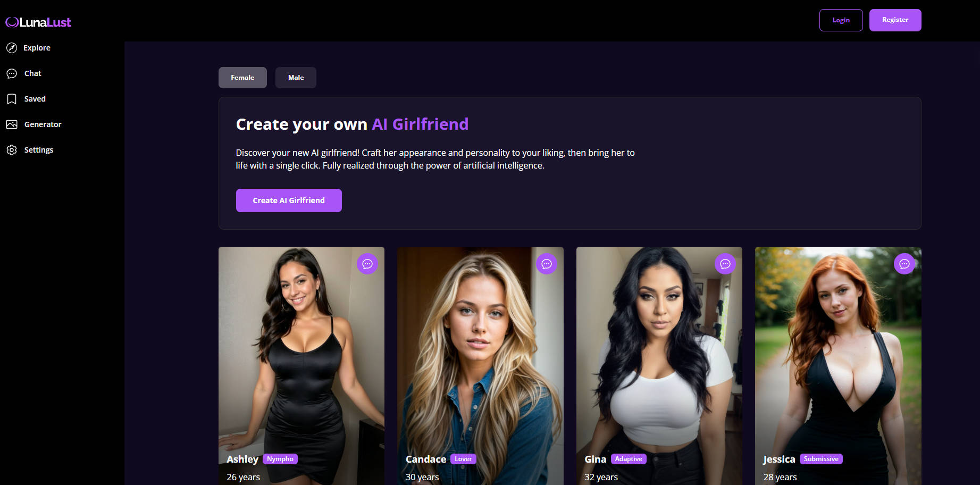Switch to the Female tab

pyautogui.click(x=242, y=78)
